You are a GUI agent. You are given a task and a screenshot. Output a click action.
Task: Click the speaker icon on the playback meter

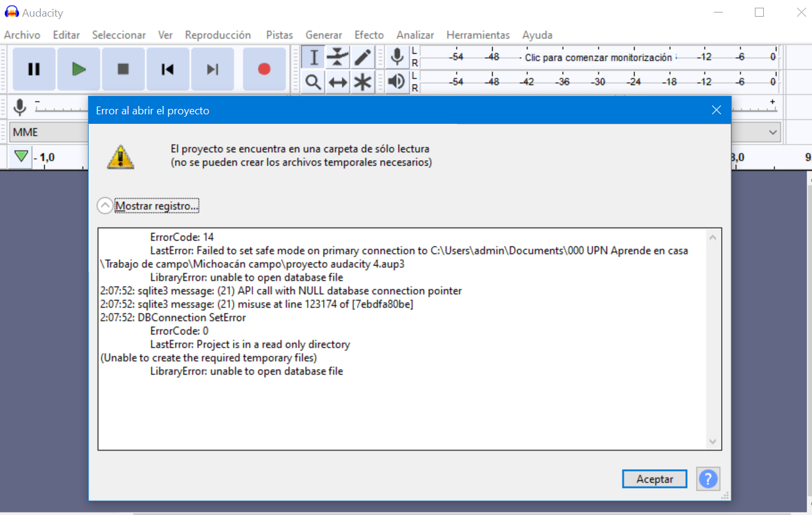click(x=396, y=82)
